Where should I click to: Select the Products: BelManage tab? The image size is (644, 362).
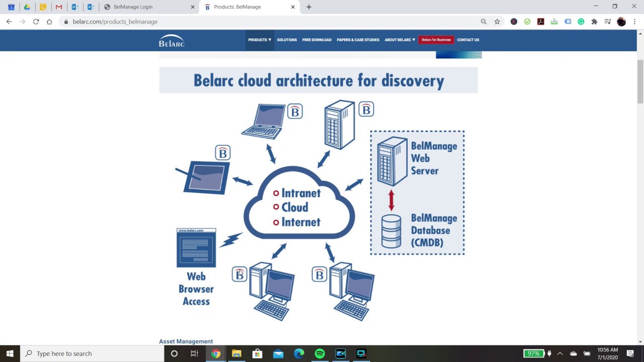(249, 7)
